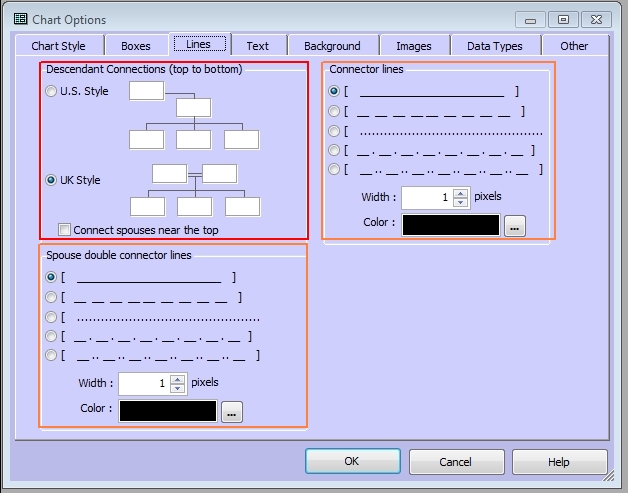Click the U.S. Style diagram preview
The width and height of the screenshot is (628, 493).
(x=194, y=116)
